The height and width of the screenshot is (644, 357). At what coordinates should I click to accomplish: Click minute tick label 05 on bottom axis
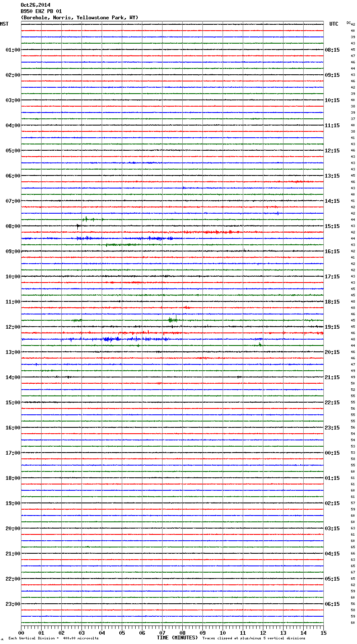coord(122,633)
